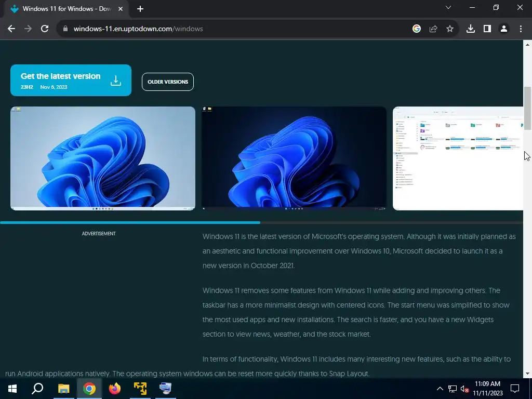The width and height of the screenshot is (532, 399).
Task: Click the scrollbar down arrow
Action: tap(527, 374)
